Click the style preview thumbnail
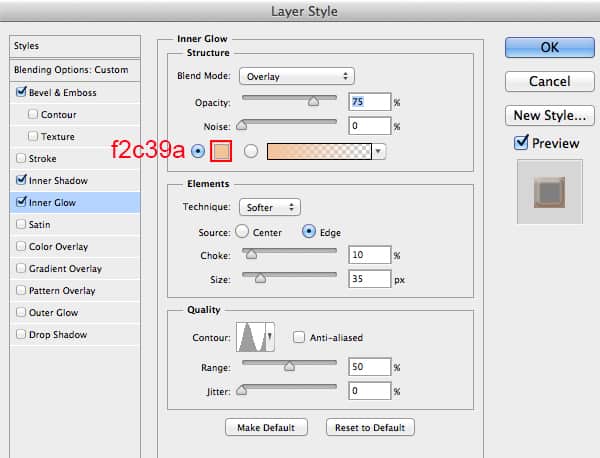This screenshot has width=600, height=458. [x=547, y=191]
